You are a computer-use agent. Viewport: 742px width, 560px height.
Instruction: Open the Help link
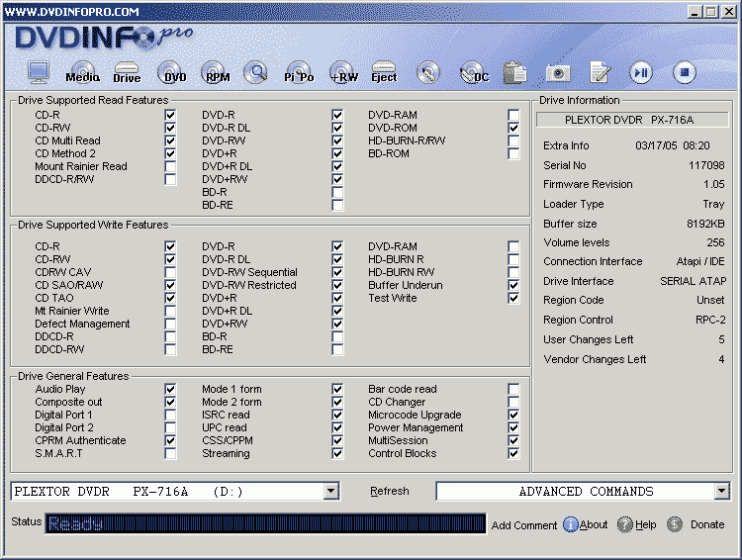click(645, 524)
